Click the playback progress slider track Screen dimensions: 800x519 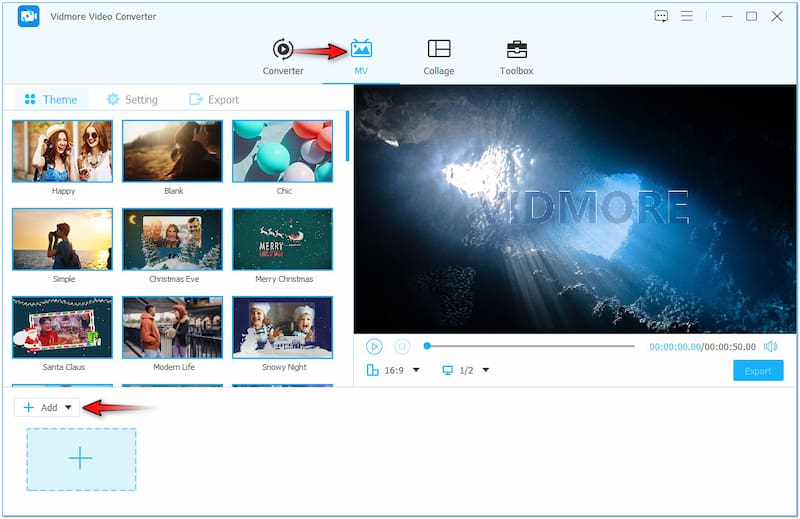(531, 346)
